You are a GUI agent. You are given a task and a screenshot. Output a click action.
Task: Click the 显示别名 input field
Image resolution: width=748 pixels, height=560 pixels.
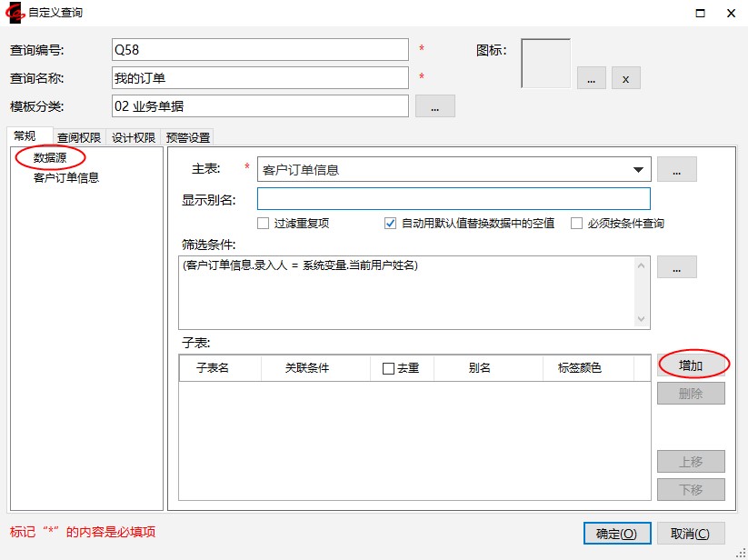click(x=454, y=199)
